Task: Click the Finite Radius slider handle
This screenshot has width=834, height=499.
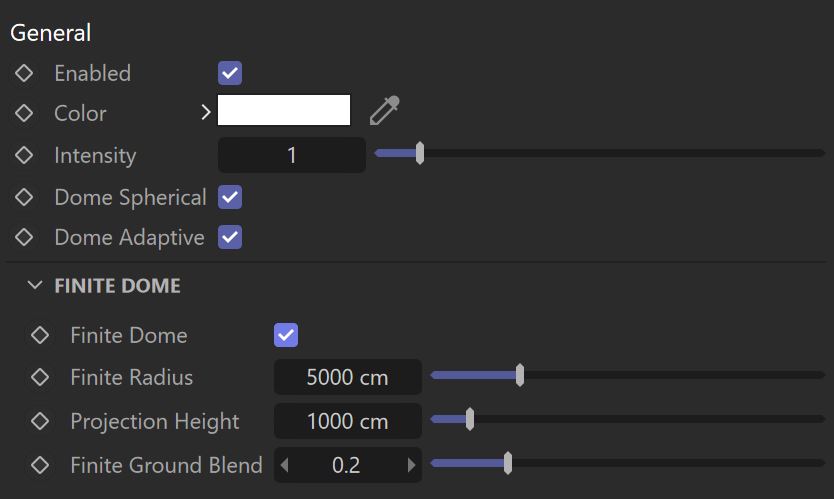Action: coord(520,375)
